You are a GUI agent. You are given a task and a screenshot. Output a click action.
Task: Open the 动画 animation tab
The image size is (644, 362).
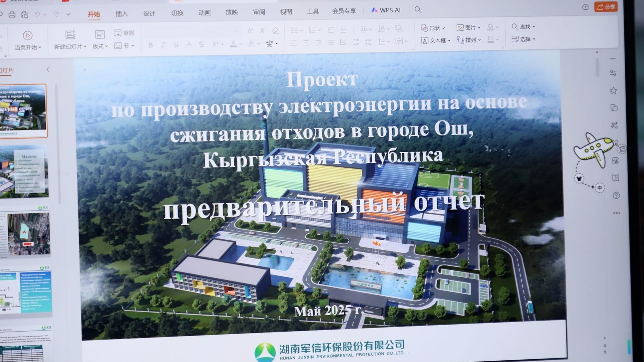coord(204,13)
